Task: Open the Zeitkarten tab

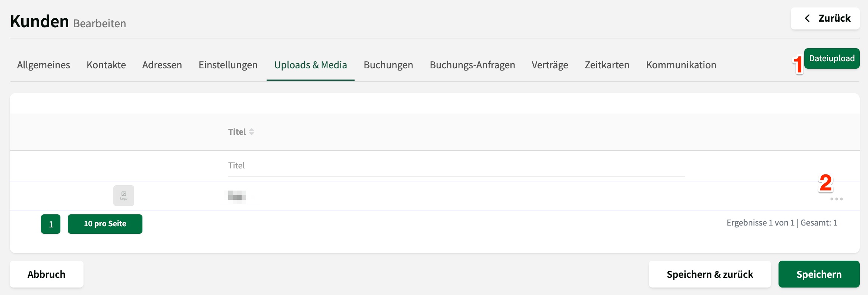Action: [x=607, y=65]
